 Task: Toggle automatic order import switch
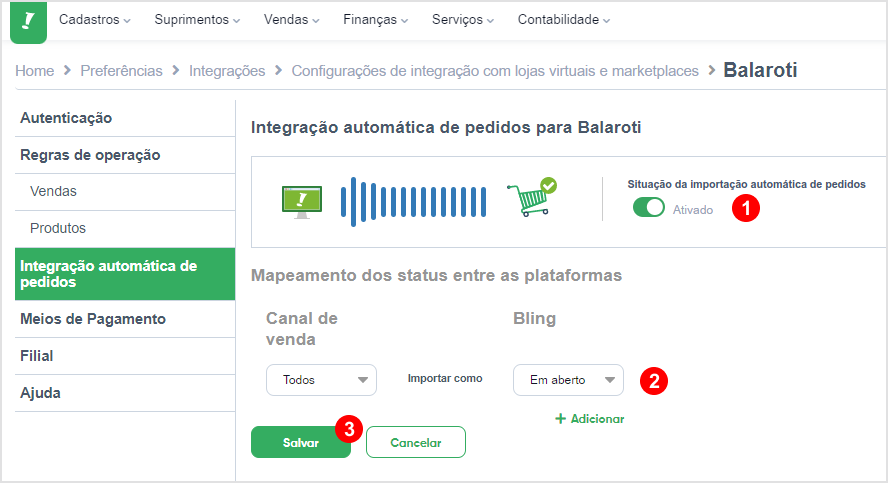coord(648,208)
